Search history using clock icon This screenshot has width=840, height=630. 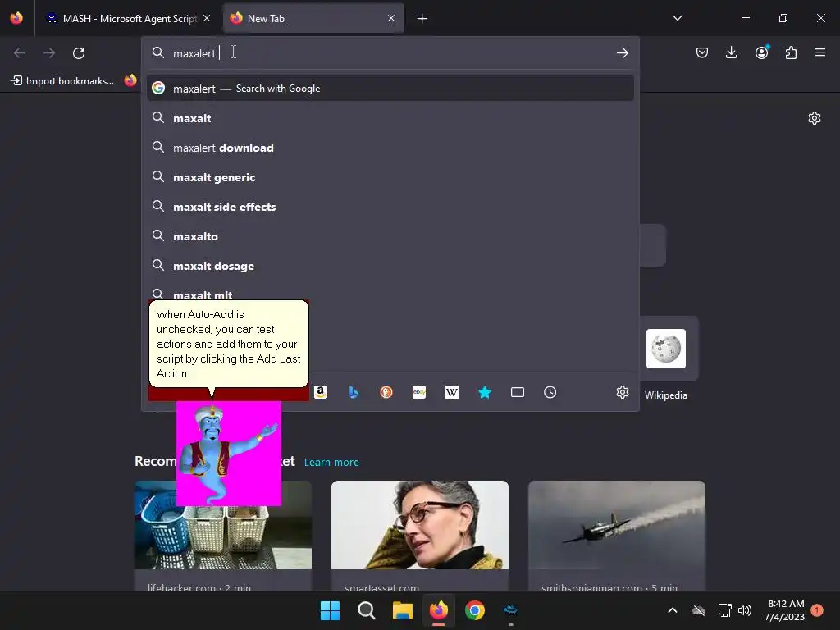(x=550, y=392)
